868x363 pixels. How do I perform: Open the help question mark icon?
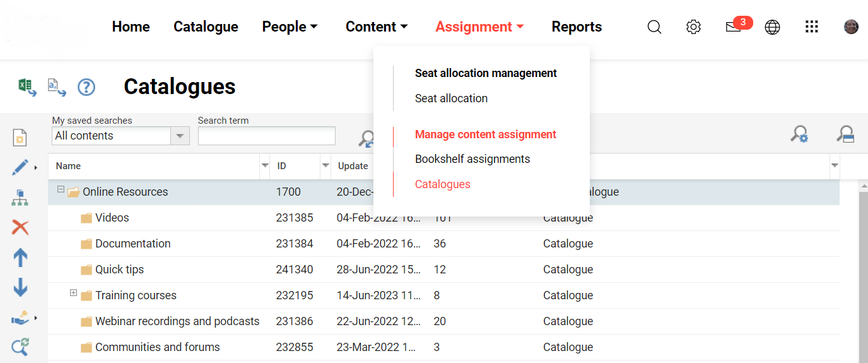click(x=86, y=87)
